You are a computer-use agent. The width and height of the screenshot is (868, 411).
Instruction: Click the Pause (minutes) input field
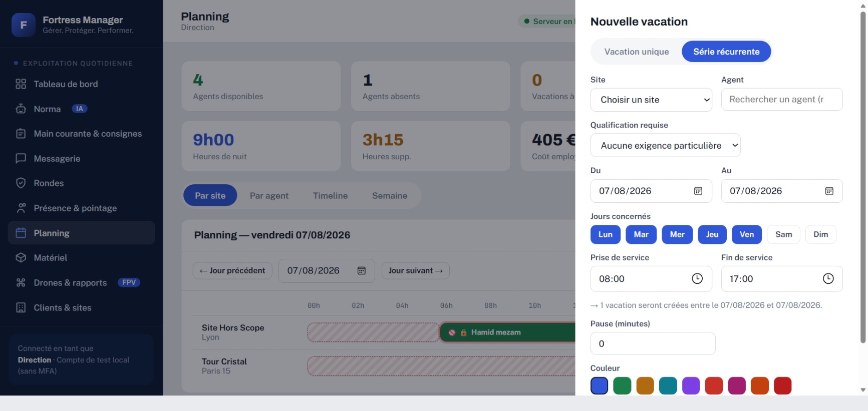653,344
